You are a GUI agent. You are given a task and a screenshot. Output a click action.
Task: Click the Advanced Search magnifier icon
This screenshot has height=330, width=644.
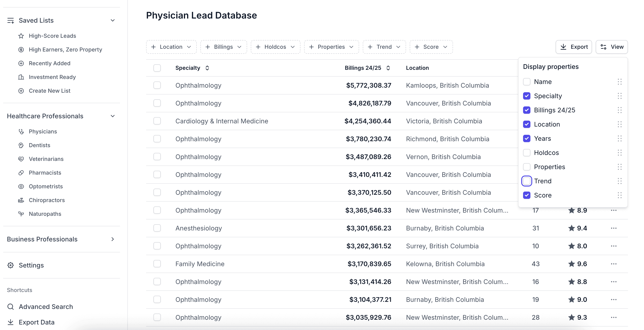[11, 306]
